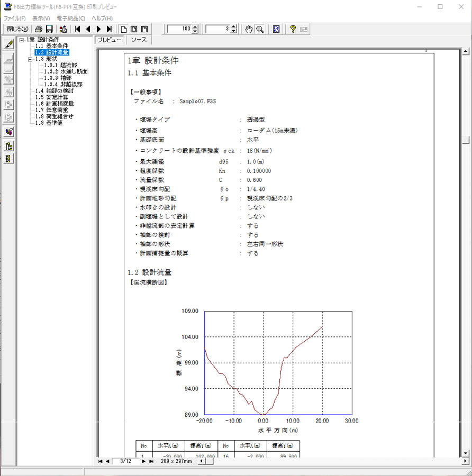Click the printer icon in the toolbar
This screenshot has width=472, height=476.
38,29
